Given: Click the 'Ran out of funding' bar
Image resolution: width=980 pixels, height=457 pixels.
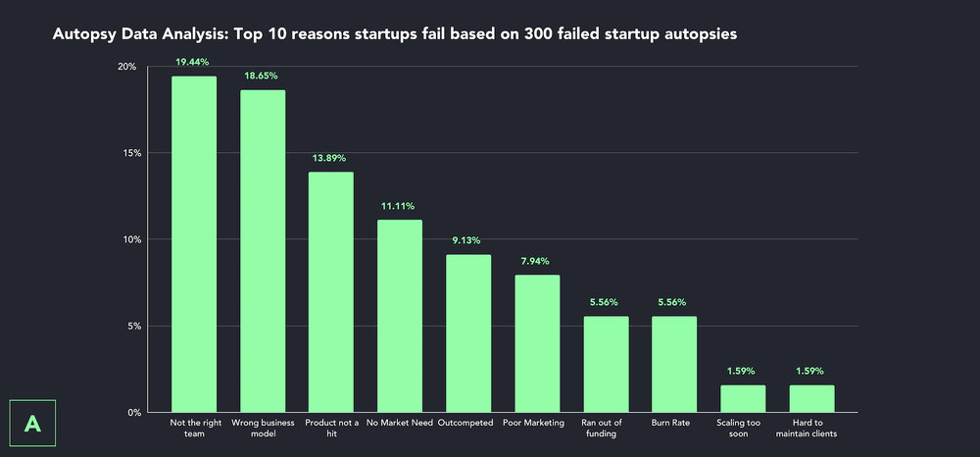Looking at the screenshot, I should [607, 365].
